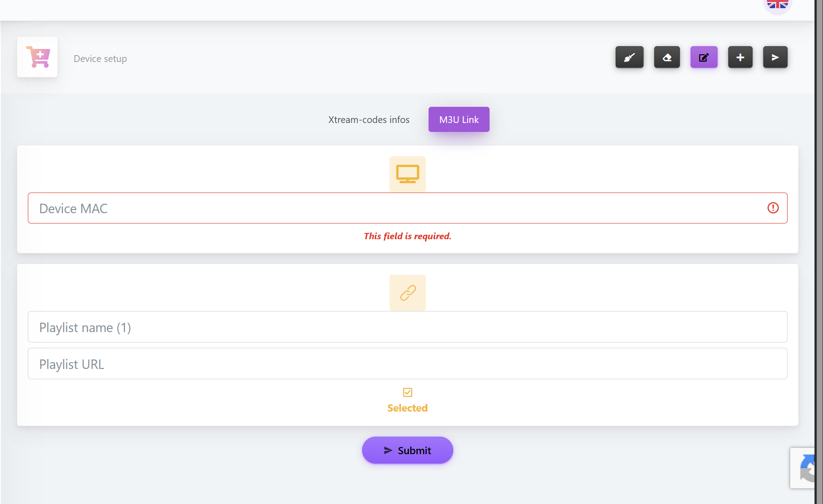Viewport: 823px width, 504px height.
Task: Click the chain link icon
Action: 407,293
